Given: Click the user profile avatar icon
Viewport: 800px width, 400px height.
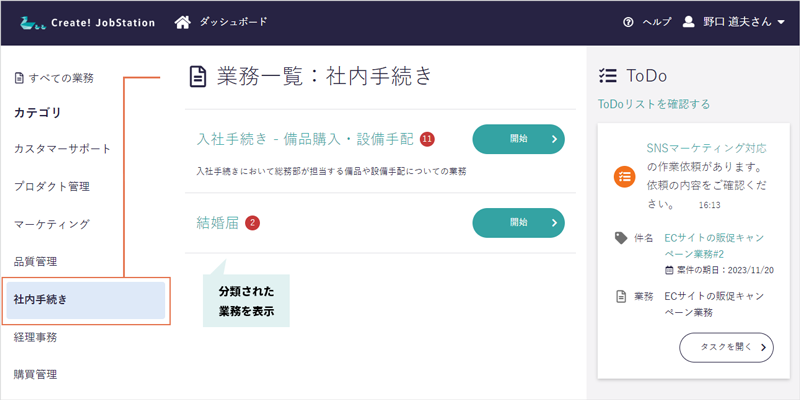Looking at the screenshot, I should pyautogui.click(x=688, y=22).
